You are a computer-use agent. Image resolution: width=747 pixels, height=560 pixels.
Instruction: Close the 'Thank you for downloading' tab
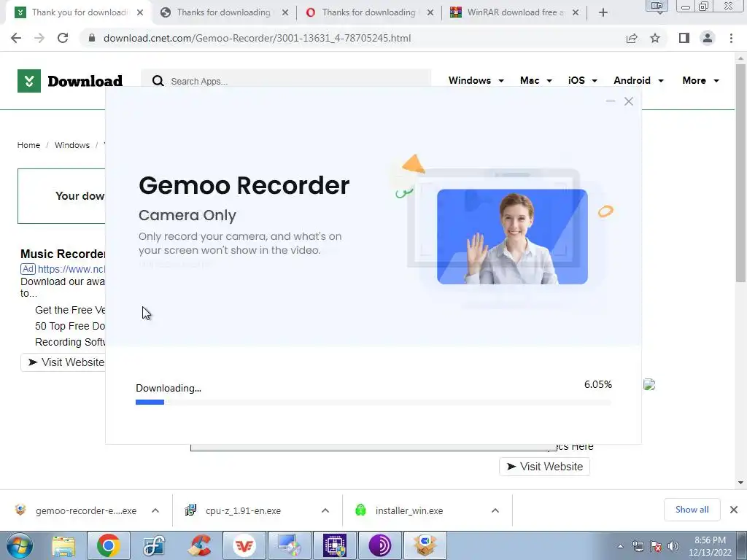coord(140,12)
